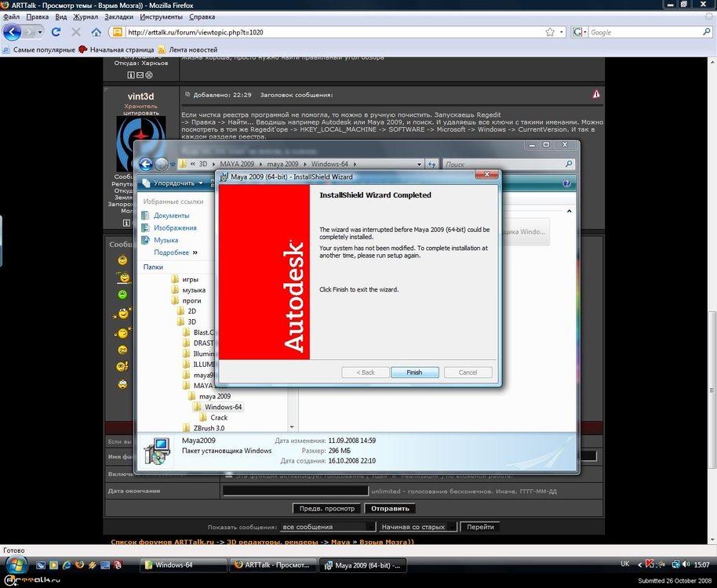Screen dimensions: 717x588
Task: Open the Документы favorite link
Action: pos(171,216)
